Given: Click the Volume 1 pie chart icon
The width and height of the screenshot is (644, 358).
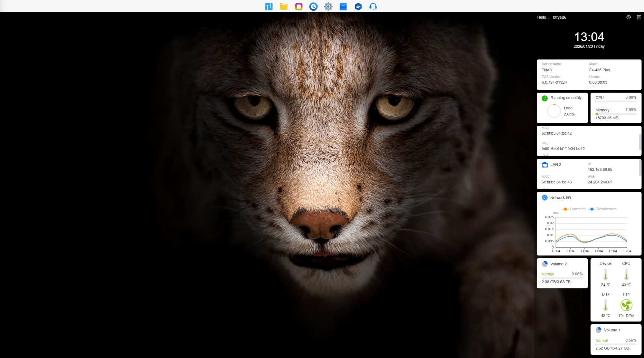Looking at the screenshot, I should 598,330.
